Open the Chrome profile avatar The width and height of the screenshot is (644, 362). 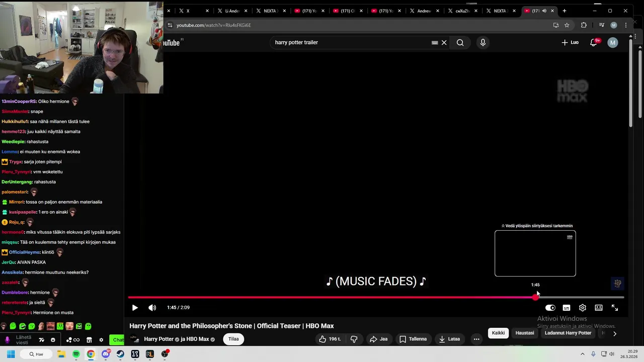tap(614, 25)
